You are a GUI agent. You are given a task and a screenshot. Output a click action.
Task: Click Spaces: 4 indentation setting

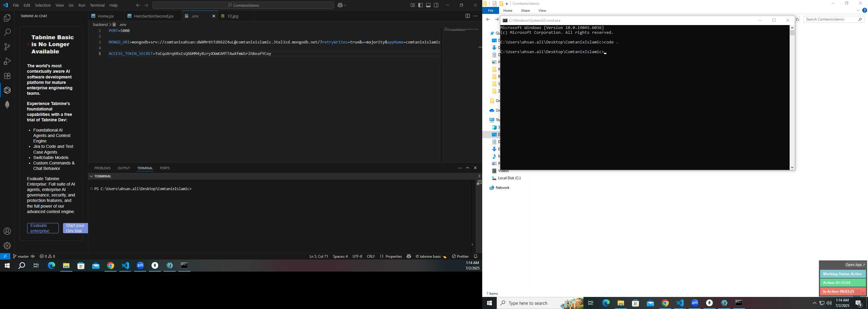pos(340,256)
